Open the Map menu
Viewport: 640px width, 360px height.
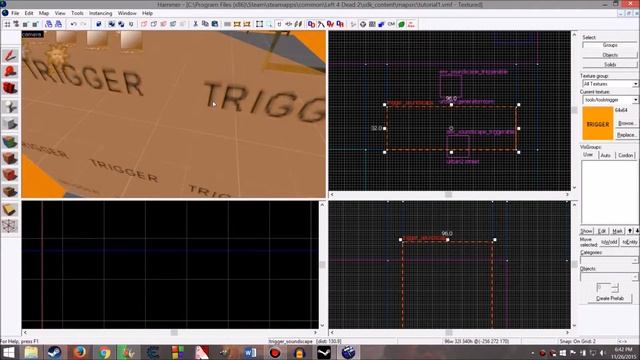(x=44, y=13)
